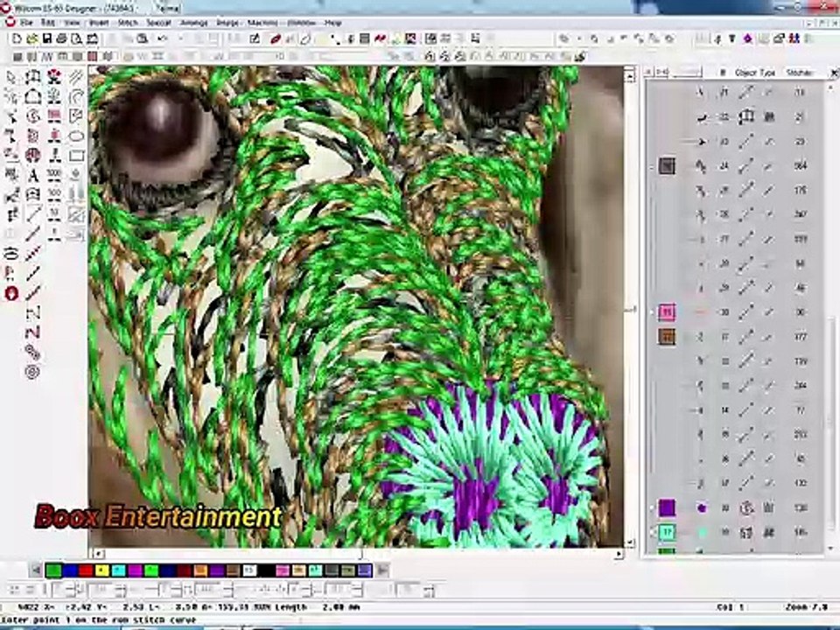Pick the magenta color in the palette
This screenshot has height=630, width=840.
tap(135, 570)
